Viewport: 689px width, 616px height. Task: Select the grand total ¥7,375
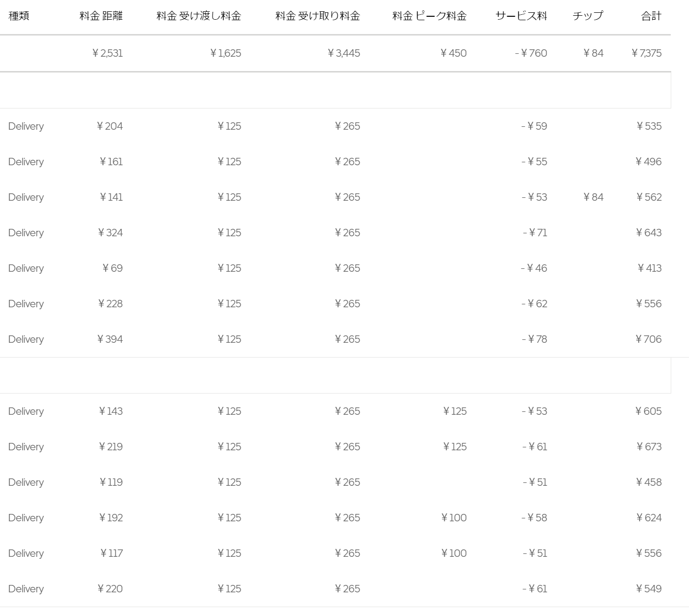tap(647, 53)
